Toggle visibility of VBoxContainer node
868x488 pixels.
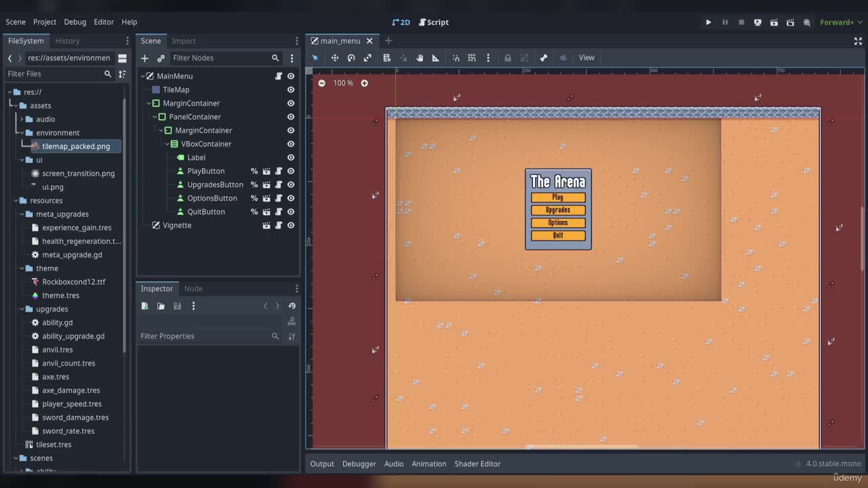pyautogui.click(x=291, y=144)
